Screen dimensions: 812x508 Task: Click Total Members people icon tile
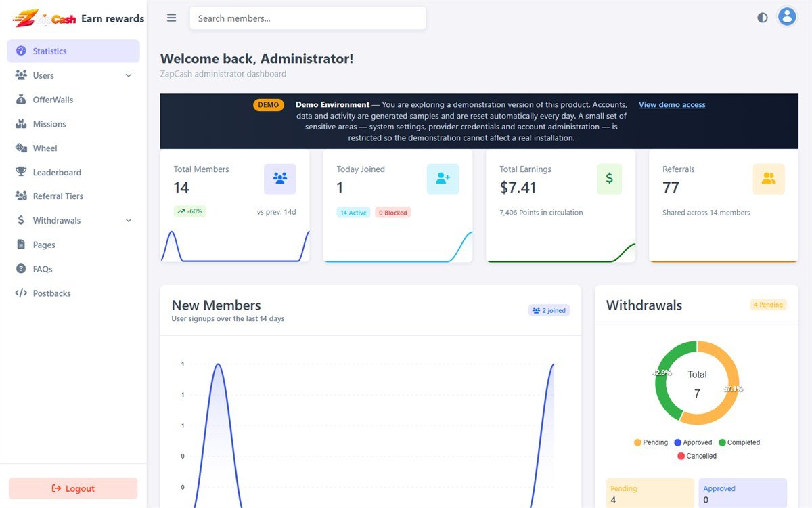(280, 179)
